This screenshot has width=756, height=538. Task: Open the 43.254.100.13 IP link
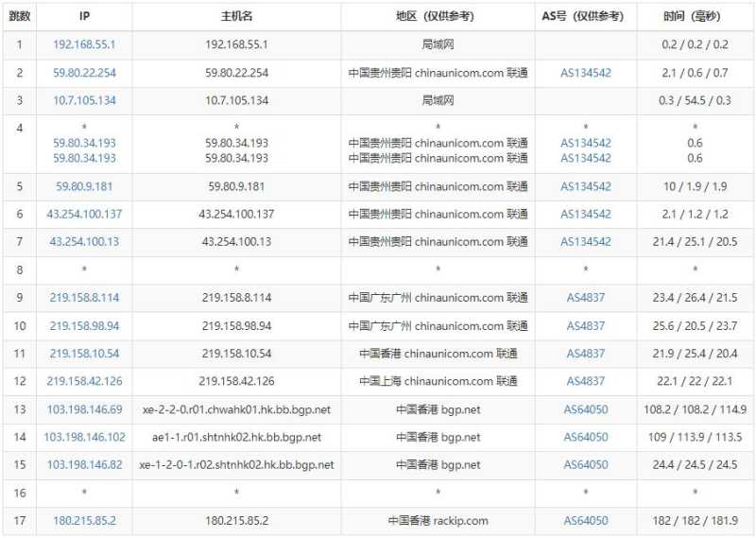tap(84, 241)
